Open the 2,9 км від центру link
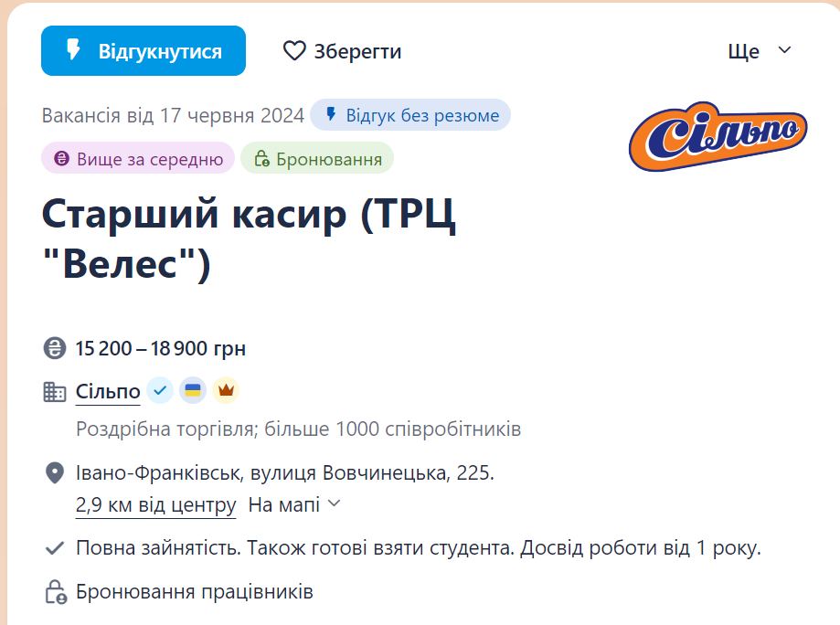 156,505
